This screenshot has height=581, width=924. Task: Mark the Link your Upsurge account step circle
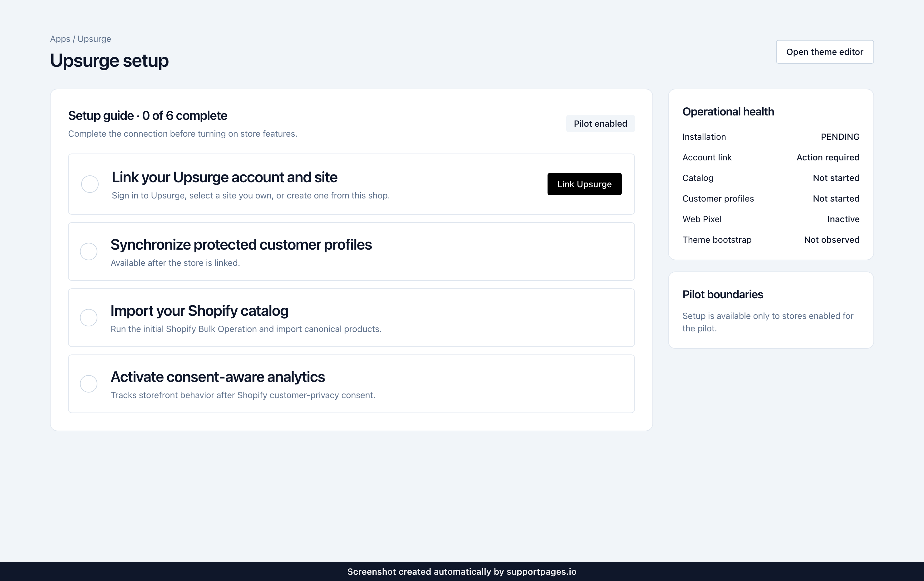pyautogui.click(x=90, y=184)
